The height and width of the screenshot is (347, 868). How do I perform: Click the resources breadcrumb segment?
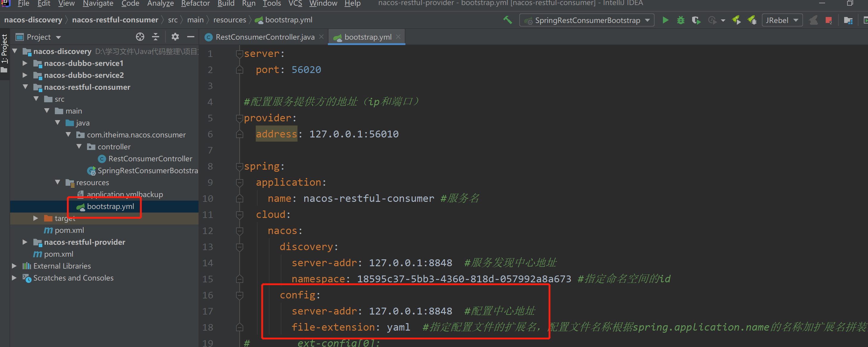point(230,20)
